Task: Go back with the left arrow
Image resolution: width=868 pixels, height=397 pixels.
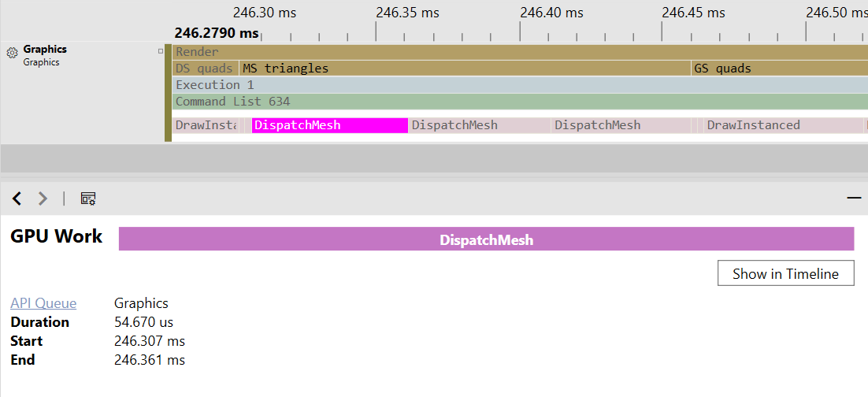Action: [17, 198]
